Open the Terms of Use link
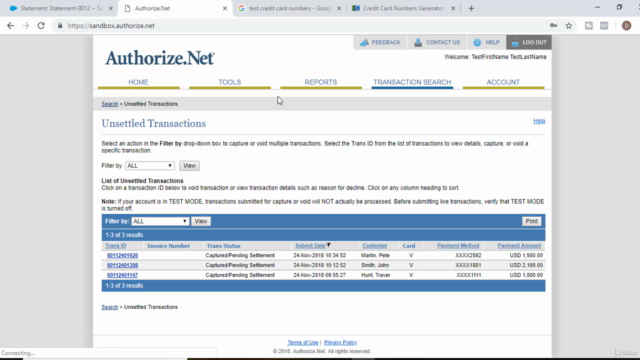Screen dimensions: 640x360 pyautogui.click(x=303, y=342)
